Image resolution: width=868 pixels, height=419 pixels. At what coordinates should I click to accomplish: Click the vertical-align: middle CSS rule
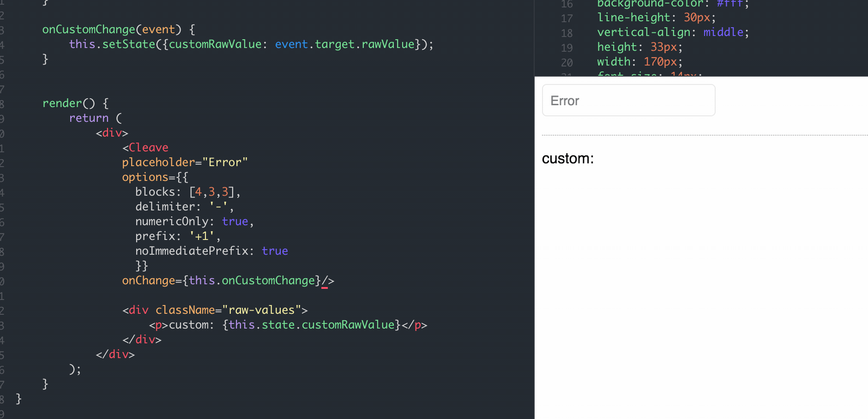672,32
